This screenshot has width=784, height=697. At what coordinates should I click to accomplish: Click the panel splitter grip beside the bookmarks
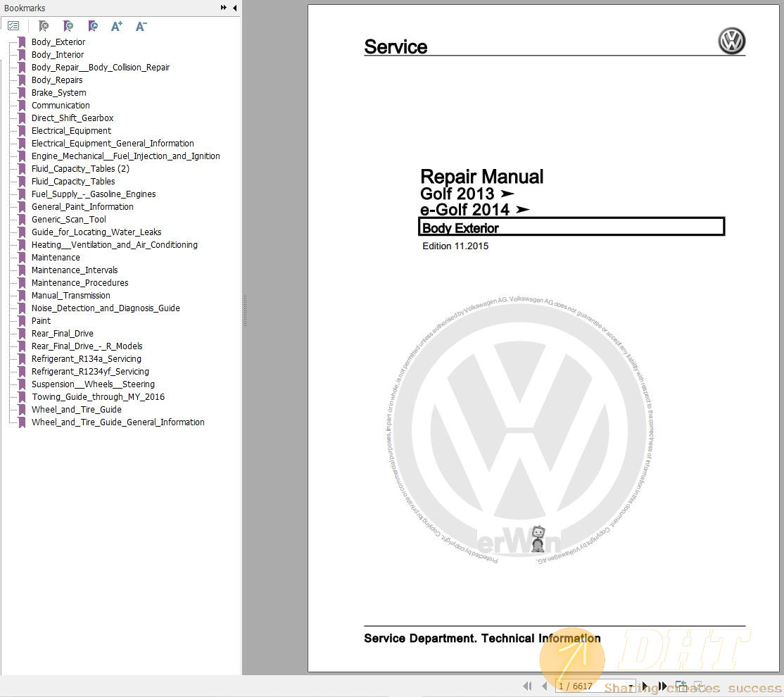[245, 310]
